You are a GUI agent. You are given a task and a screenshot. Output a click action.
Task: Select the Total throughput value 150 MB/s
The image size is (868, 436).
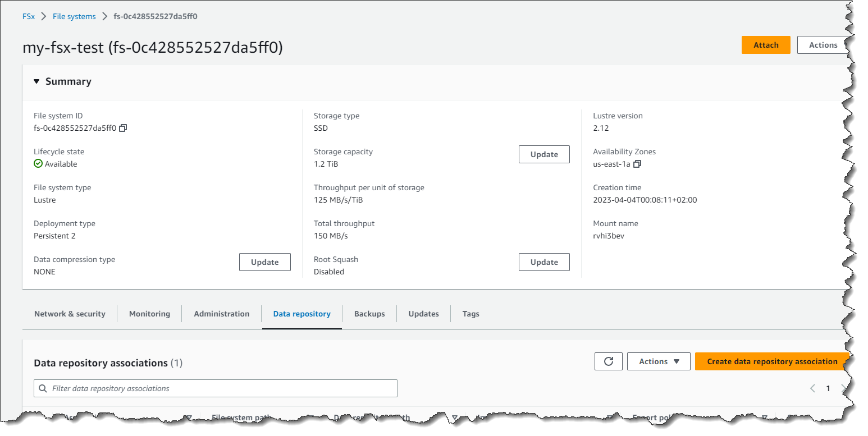(x=331, y=236)
